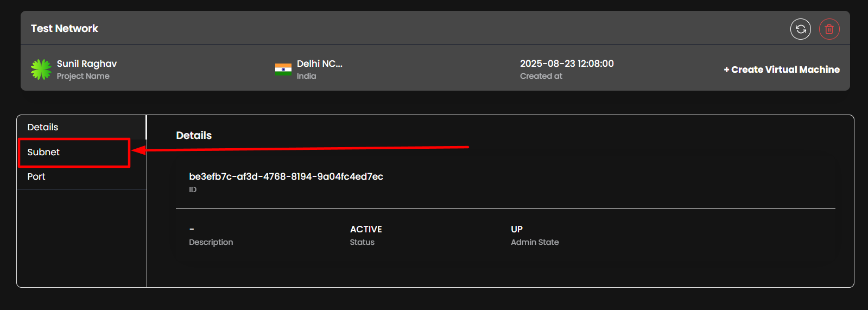Click the green project starburst icon
868x310 pixels.
click(x=41, y=69)
